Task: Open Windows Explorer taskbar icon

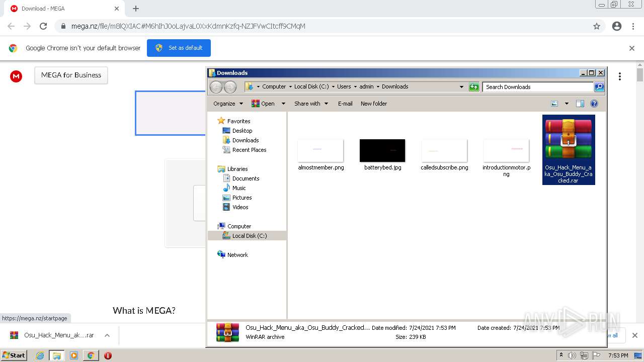Action: tap(57, 355)
